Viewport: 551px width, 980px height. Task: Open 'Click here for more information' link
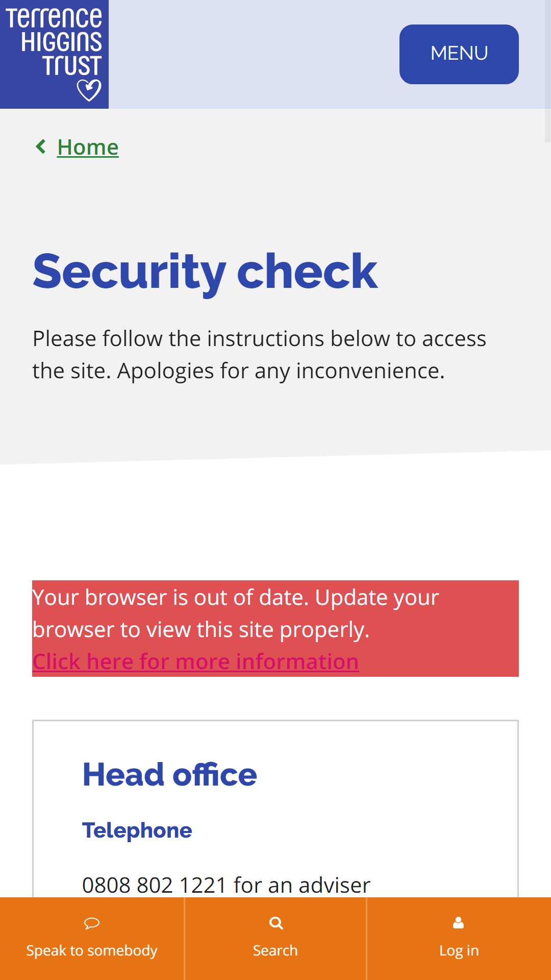[195, 661]
